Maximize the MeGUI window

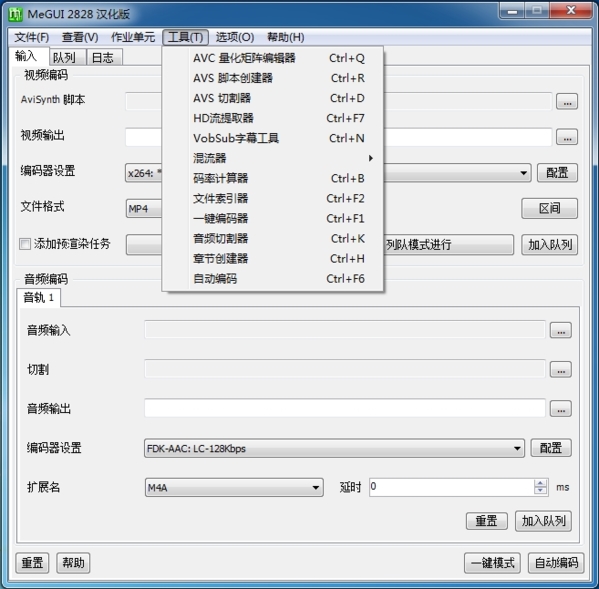(537, 11)
